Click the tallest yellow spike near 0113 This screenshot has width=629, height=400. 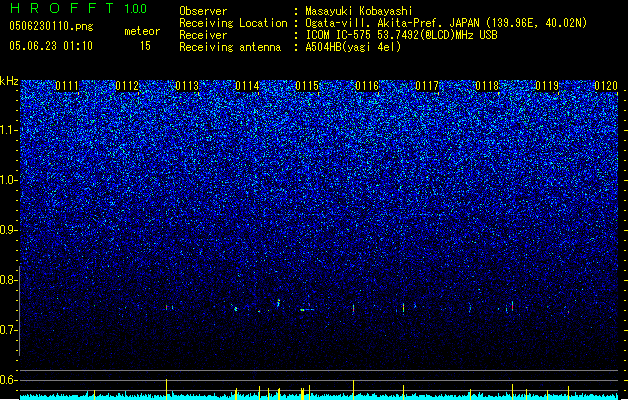tap(166, 389)
